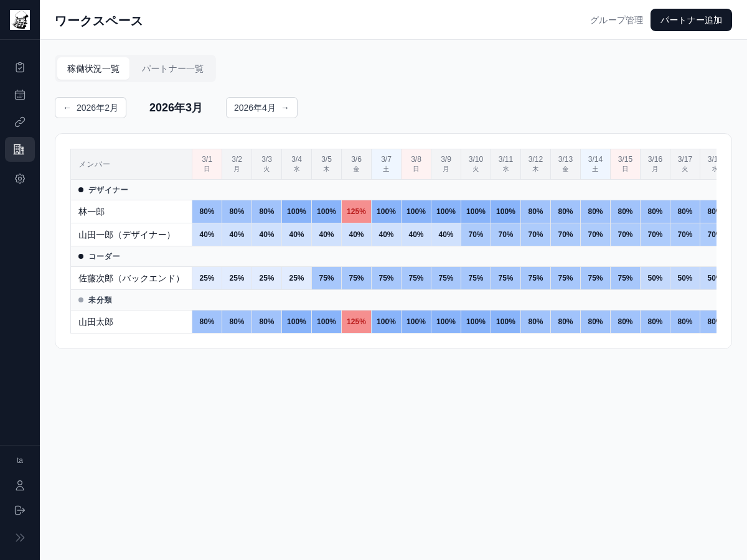Click 佐藤次郎's 25% cell on 3/1
Image resolution: width=747 pixels, height=560 pixels.
[x=207, y=278]
